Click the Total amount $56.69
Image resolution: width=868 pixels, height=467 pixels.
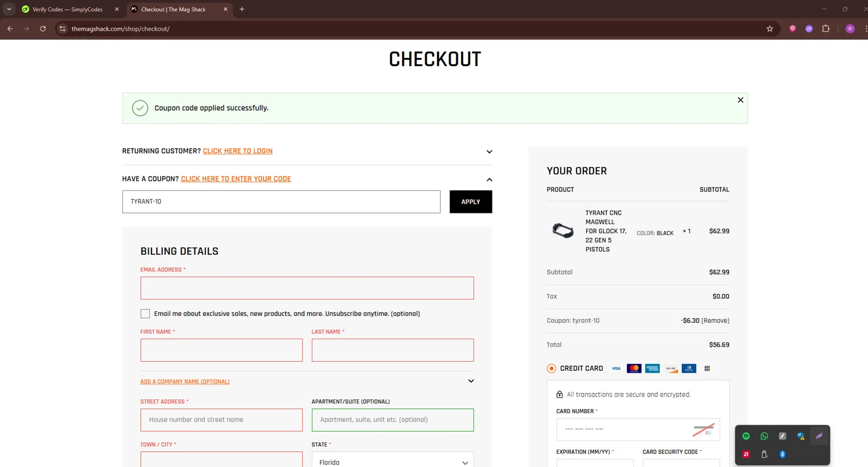point(719,345)
